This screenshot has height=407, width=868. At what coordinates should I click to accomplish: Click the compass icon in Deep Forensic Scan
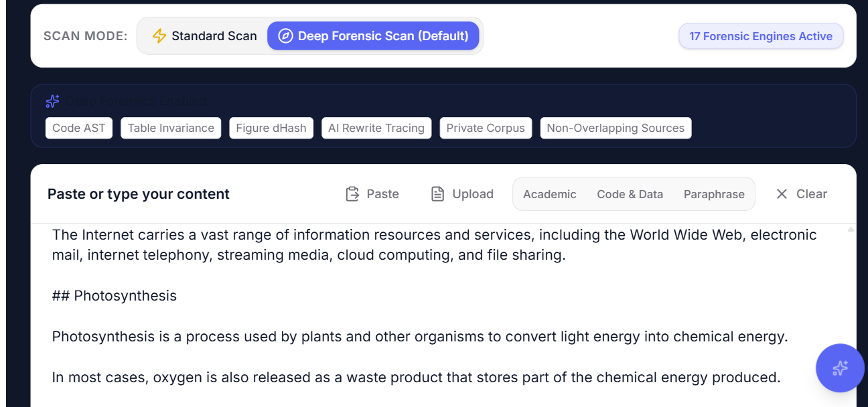coord(286,36)
